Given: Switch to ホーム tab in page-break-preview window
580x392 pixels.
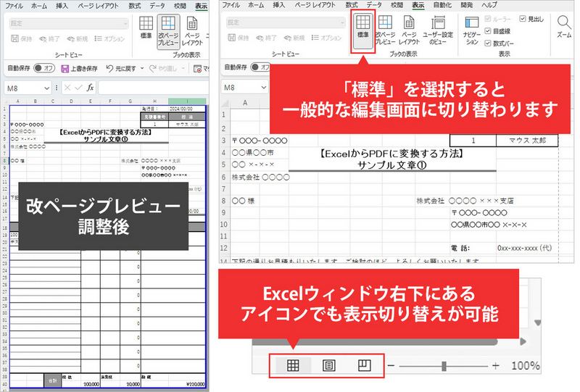Looking at the screenshot, I should click(x=39, y=6).
